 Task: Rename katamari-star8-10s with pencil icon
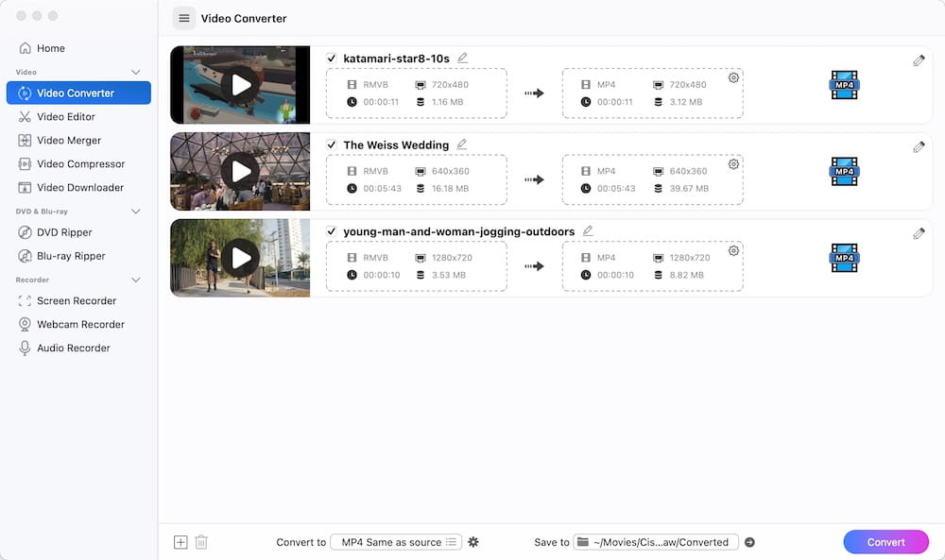pos(462,58)
